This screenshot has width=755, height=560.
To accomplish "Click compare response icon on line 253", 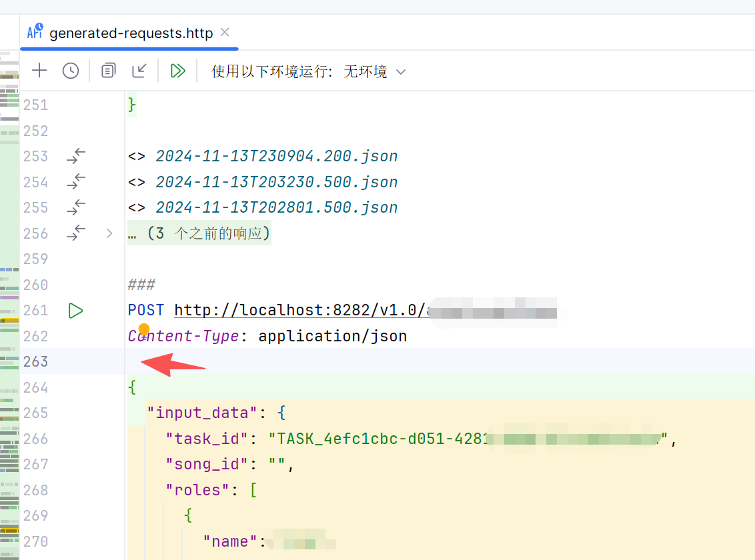I will tap(76, 157).
